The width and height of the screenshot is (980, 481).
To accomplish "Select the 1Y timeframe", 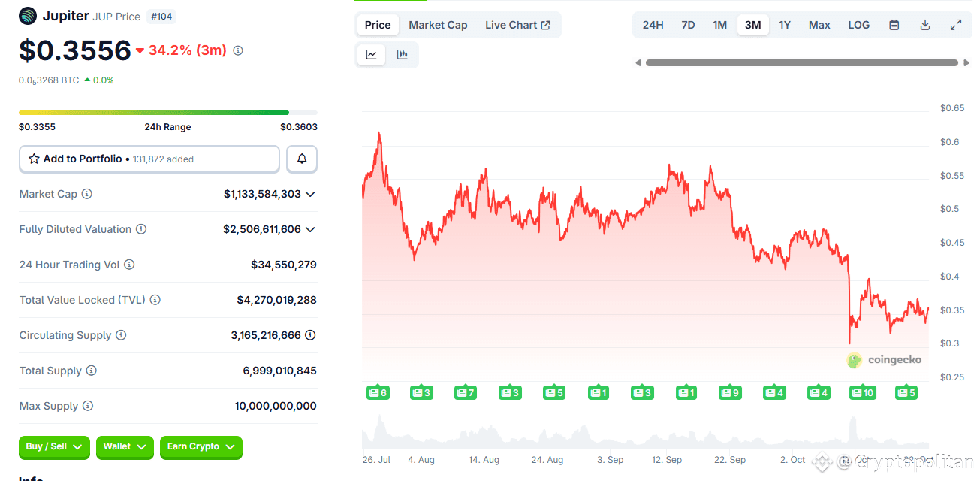I will click(784, 24).
